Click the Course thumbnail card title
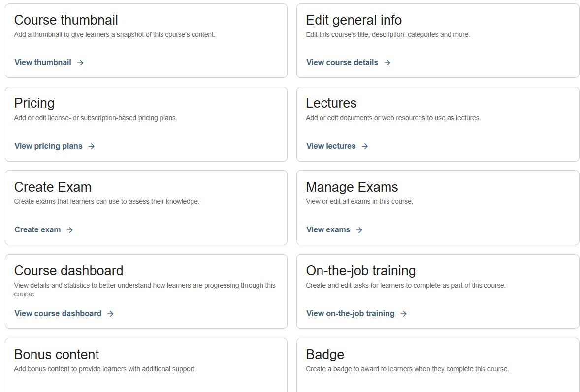 [x=66, y=20]
